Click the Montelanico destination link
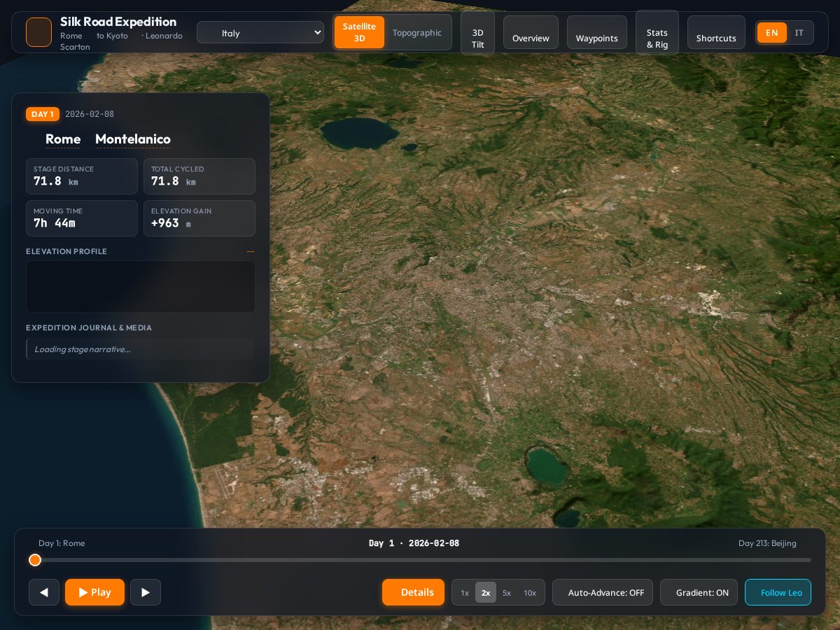 133,139
